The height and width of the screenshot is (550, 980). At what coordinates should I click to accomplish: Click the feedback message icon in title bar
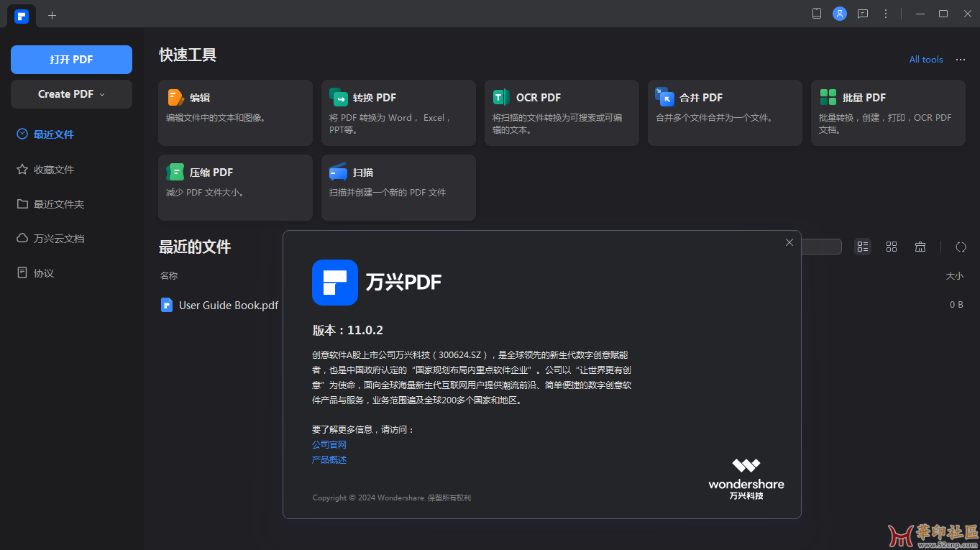pos(863,14)
